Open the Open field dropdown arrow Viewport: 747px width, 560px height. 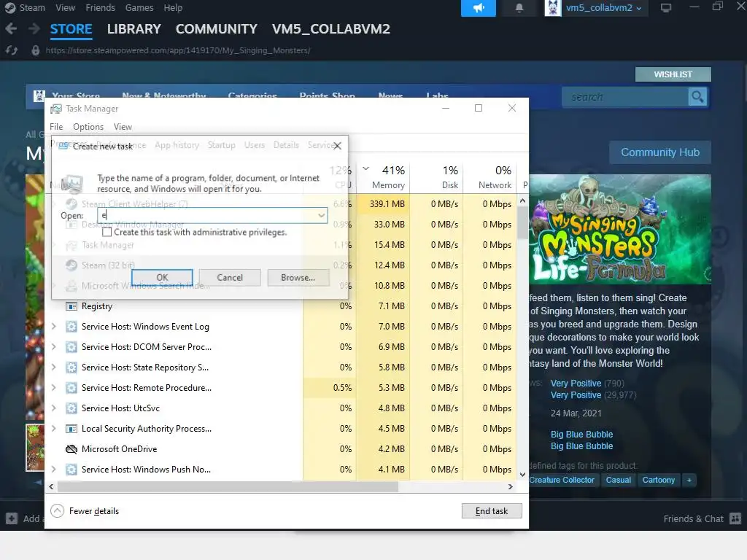coord(322,215)
